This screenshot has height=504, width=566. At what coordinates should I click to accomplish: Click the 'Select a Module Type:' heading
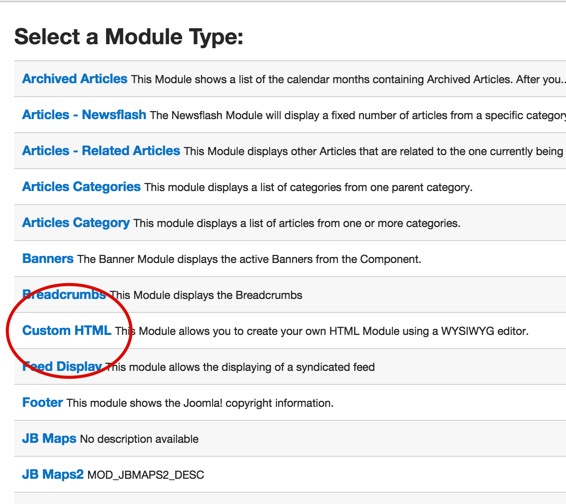click(x=129, y=37)
